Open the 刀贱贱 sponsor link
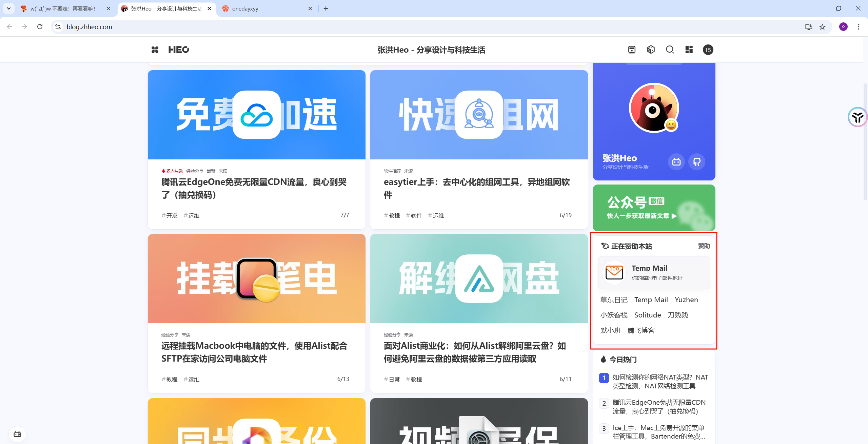 click(678, 315)
